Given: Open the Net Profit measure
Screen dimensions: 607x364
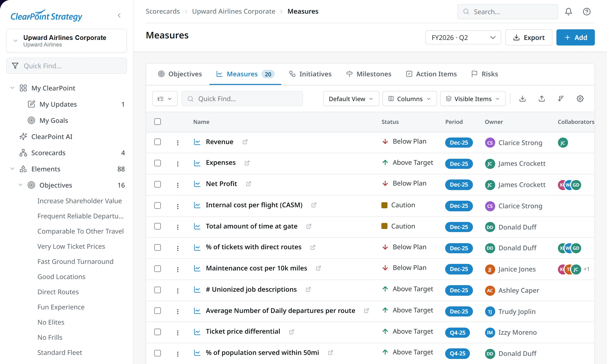Looking at the screenshot, I should 221,184.
